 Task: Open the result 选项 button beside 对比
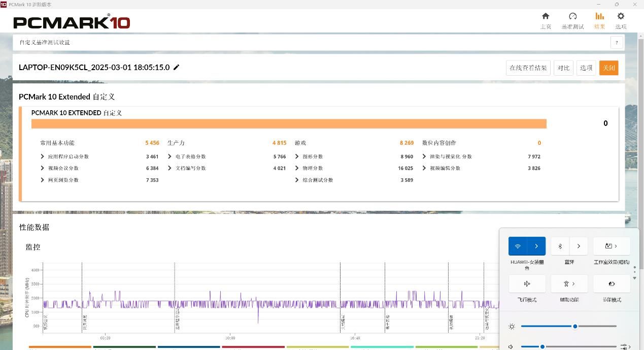(x=586, y=68)
